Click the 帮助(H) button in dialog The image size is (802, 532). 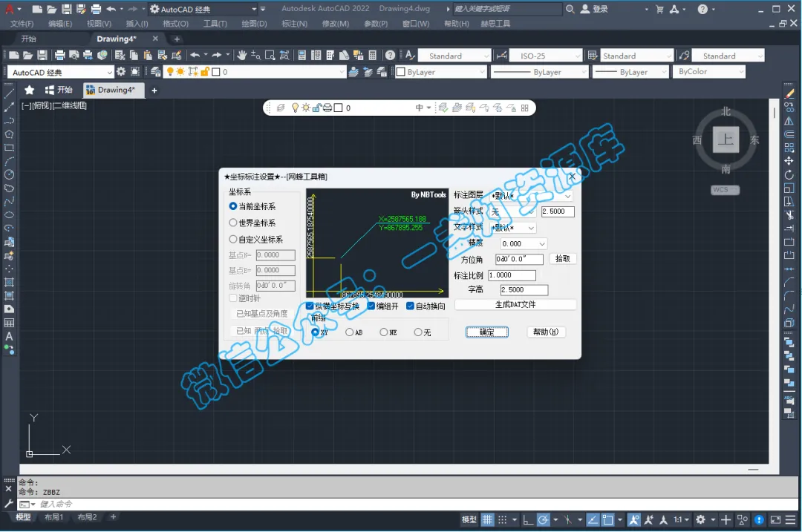click(x=546, y=332)
